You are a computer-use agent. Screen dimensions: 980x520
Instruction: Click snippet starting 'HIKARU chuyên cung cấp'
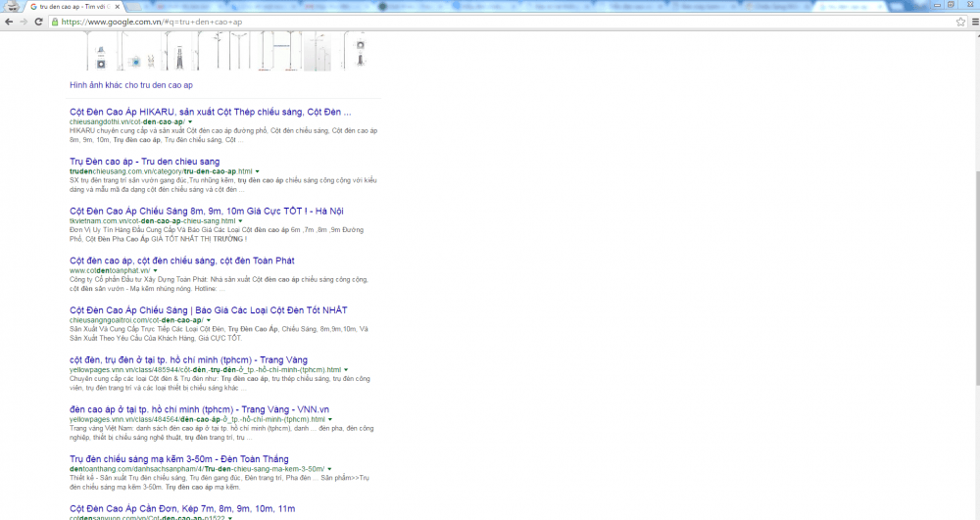pos(223,135)
